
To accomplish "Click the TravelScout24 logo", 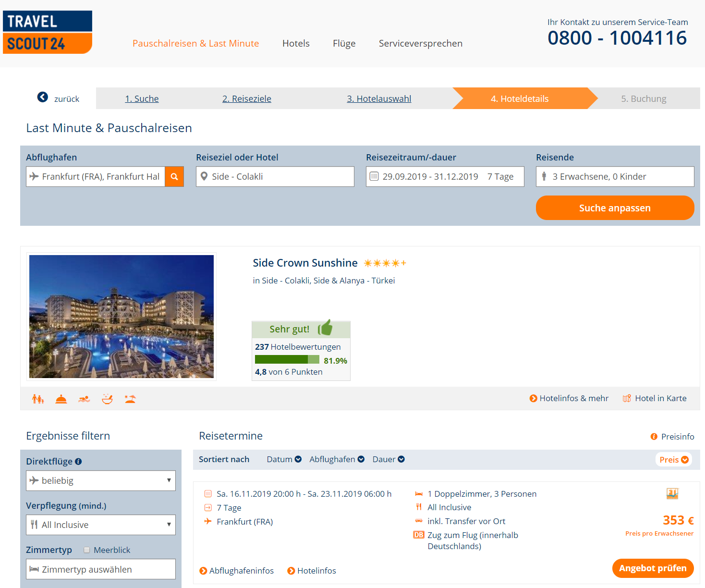I will (x=48, y=32).
